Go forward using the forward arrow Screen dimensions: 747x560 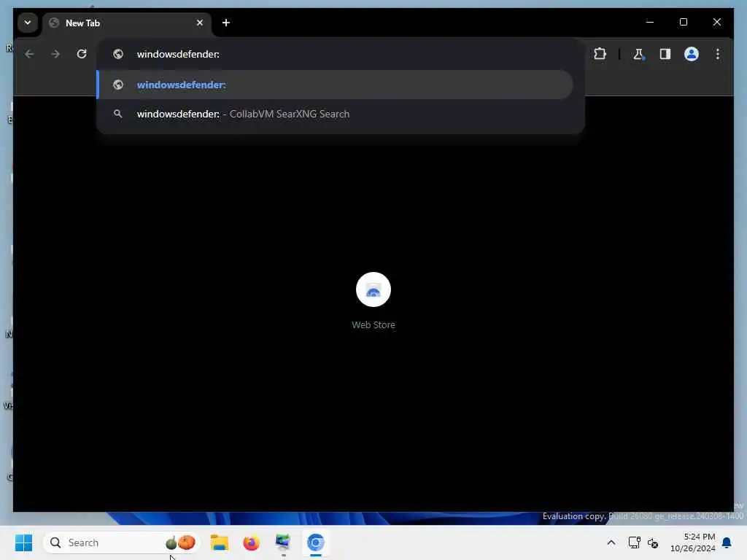pos(55,54)
